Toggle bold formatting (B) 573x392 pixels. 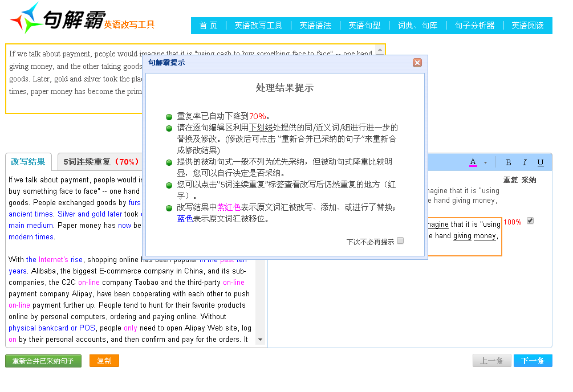(508, 162)
